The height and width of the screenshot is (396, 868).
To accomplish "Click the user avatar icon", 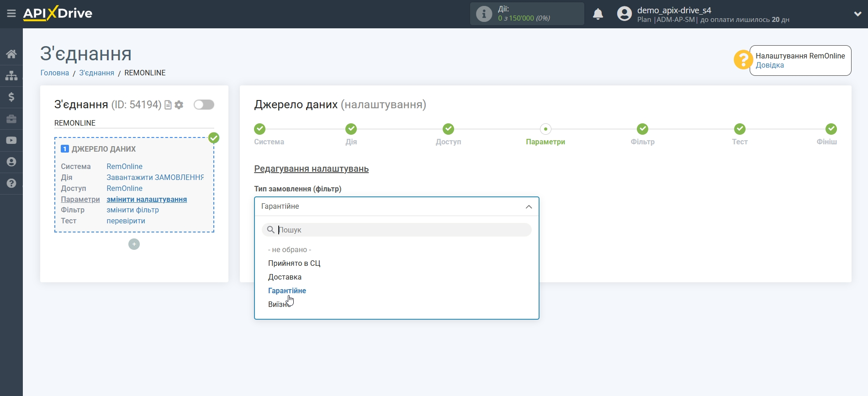I will (624, 14).
